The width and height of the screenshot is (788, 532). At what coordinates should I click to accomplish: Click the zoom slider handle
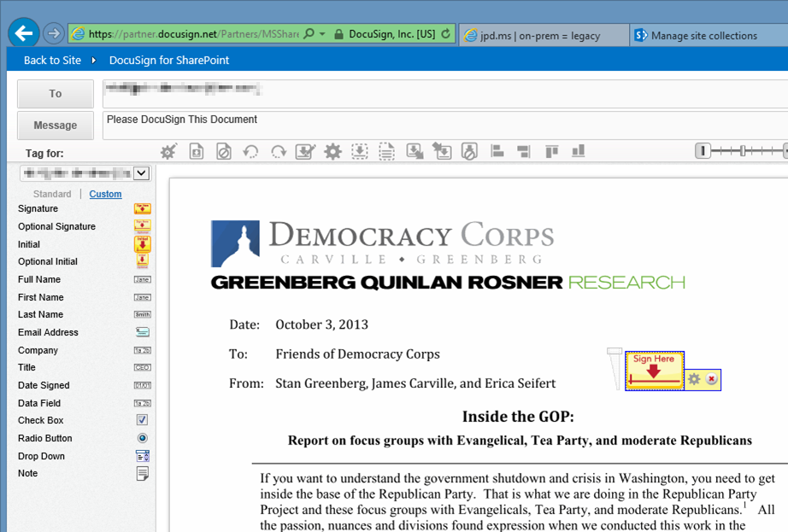point(742,150)
